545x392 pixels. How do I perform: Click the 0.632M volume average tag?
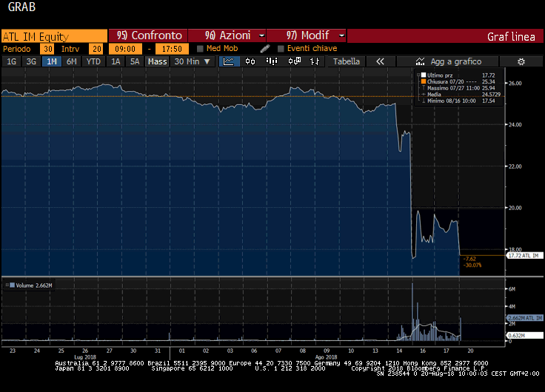click(x=524, y=335)
